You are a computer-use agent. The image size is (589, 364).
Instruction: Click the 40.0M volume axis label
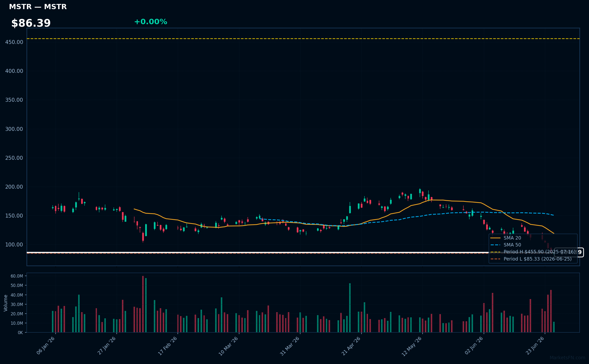(x=17, y=295)
